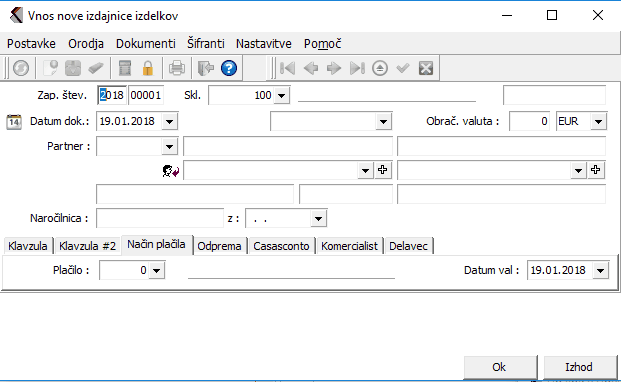Open the Dokumenti menu
This screenshot has height=382, width=621.
tap(146, 44)
